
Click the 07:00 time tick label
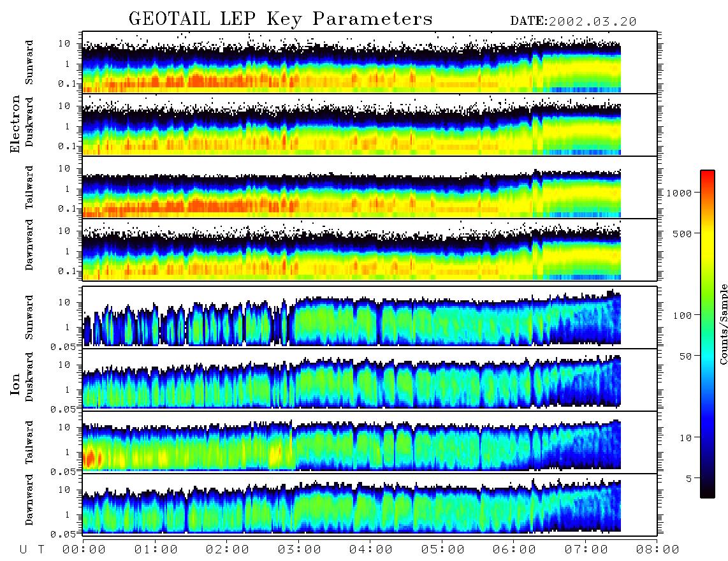coord(586,550)
